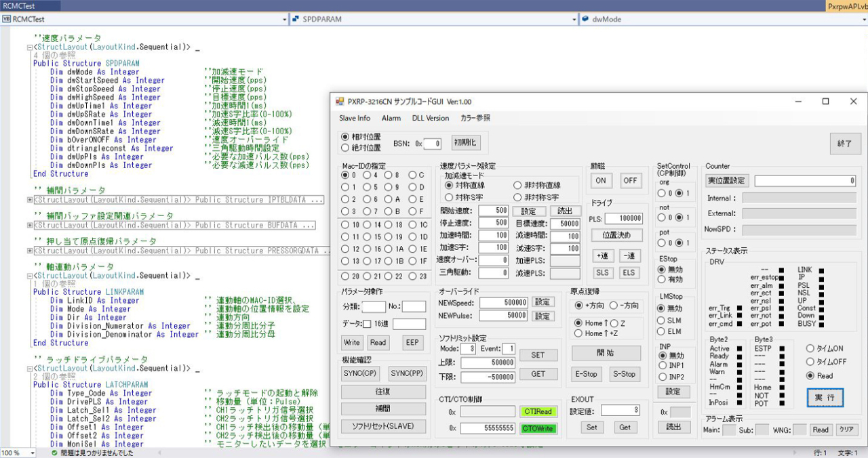Expand the collapsed IPTBLDATA structure
The image size is (868, 458).
point(30,200)
